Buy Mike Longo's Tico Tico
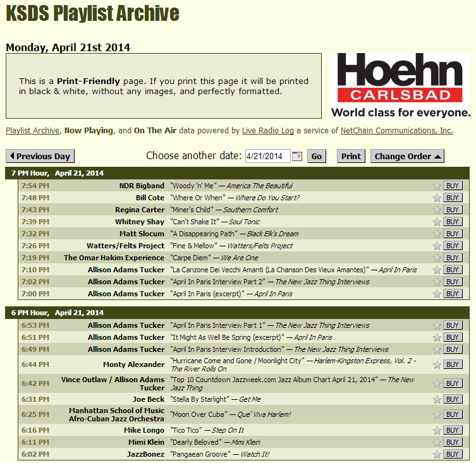This screenshot has height=463, width=476. 453,430
